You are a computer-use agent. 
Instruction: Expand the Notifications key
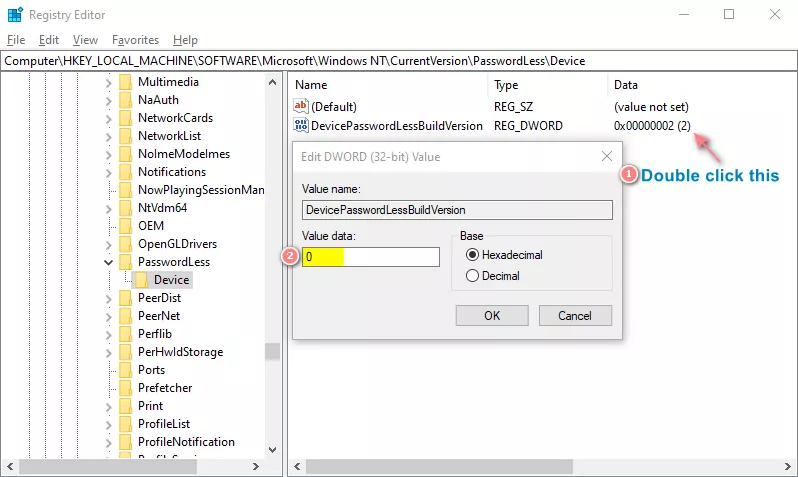coord(108,173)
